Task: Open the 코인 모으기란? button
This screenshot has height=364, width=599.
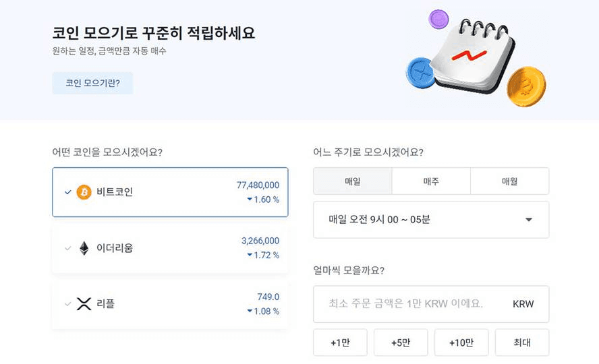Action: point(92,83)
